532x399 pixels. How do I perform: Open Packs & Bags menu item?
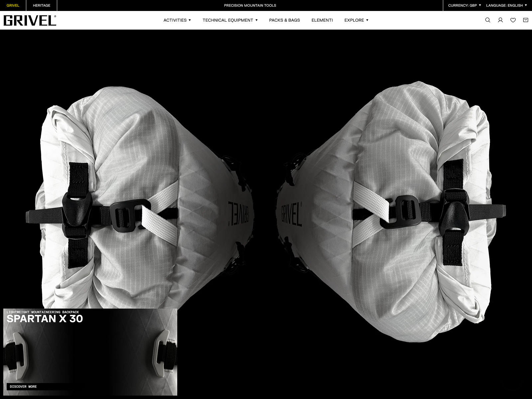point(285,20)
